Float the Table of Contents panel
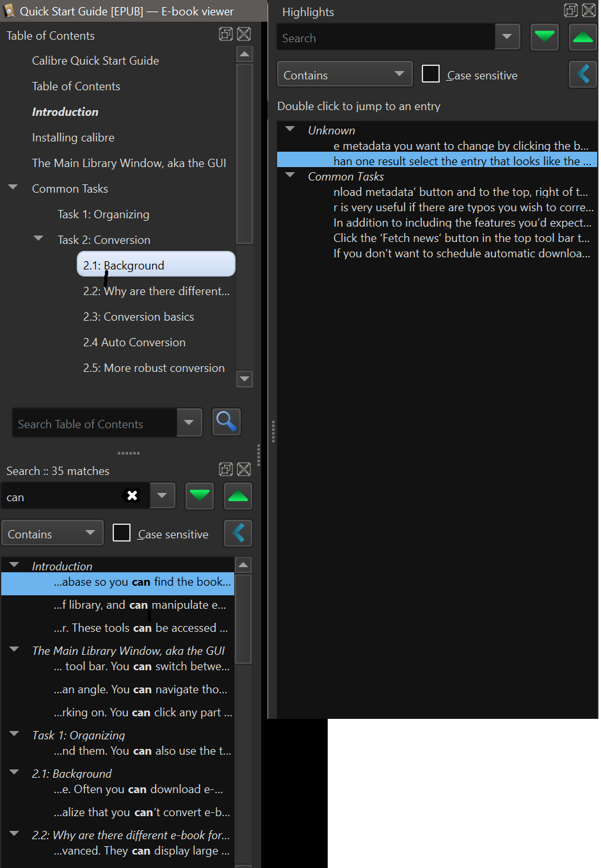 pyautogui.click(x=226, y=34)
